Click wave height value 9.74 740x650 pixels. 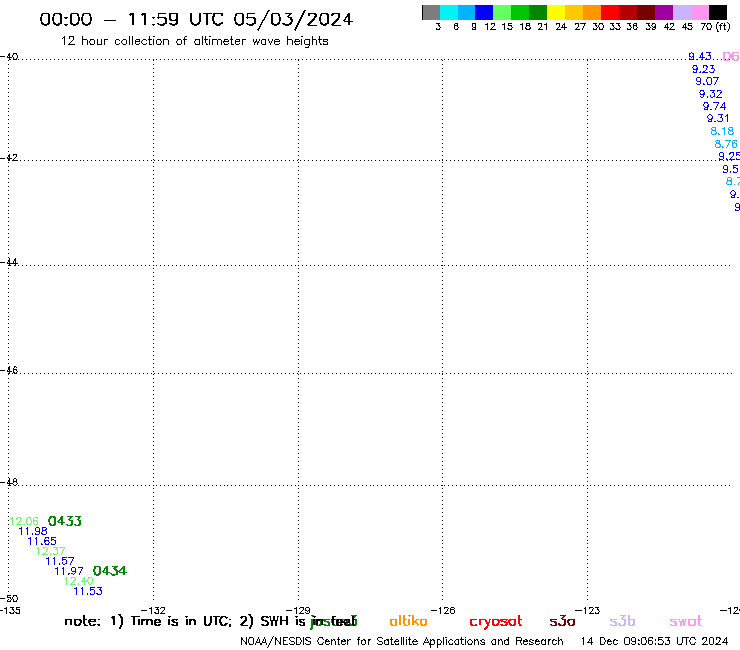[x=715, y=107]
